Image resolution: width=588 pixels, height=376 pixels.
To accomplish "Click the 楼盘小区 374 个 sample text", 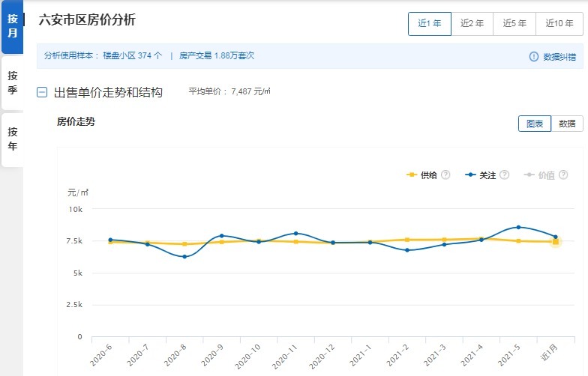I will pos(132,55).
